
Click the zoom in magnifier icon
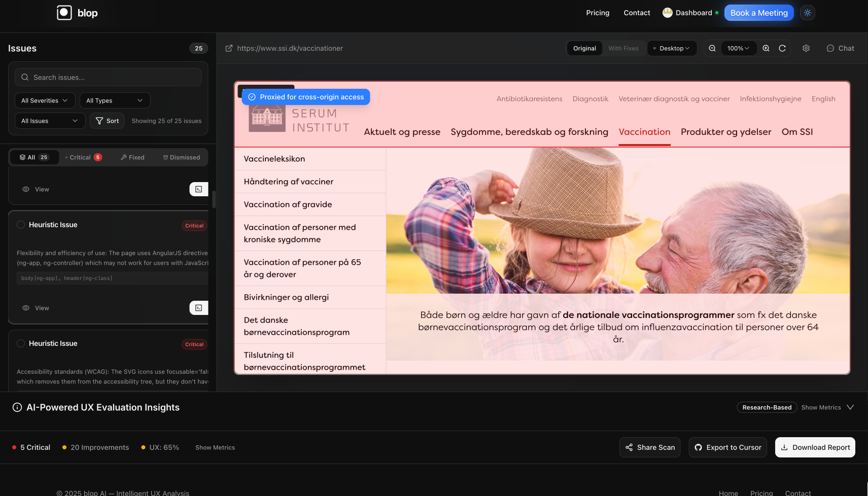click(766, 48)
